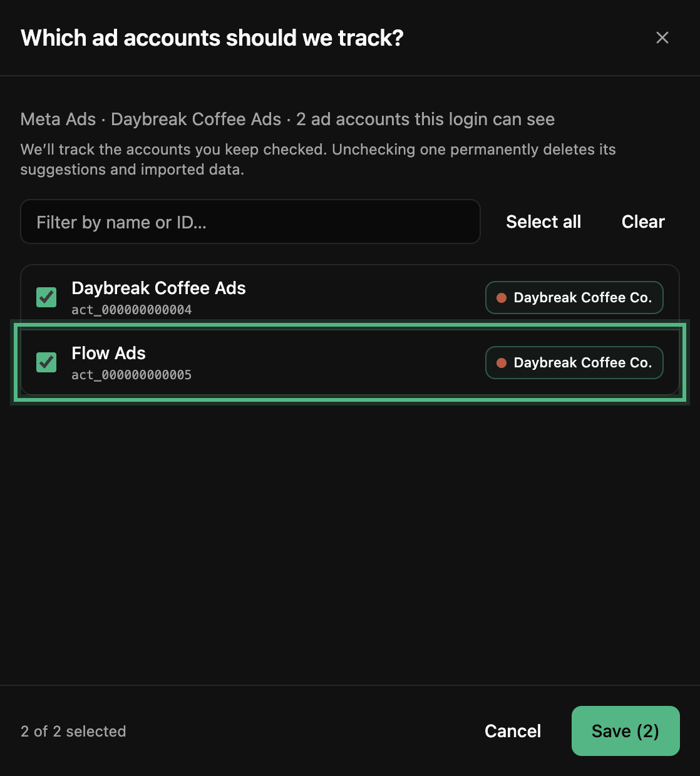This screenshot has width=700, height=776.
Task: Click account ID act_000000000005
Action: point(131,375)
